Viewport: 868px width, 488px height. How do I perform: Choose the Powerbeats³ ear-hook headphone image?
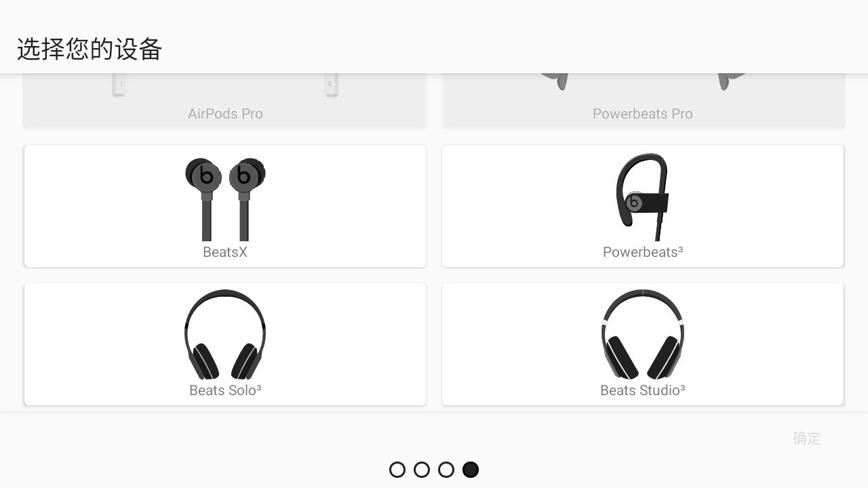(642, 197)
